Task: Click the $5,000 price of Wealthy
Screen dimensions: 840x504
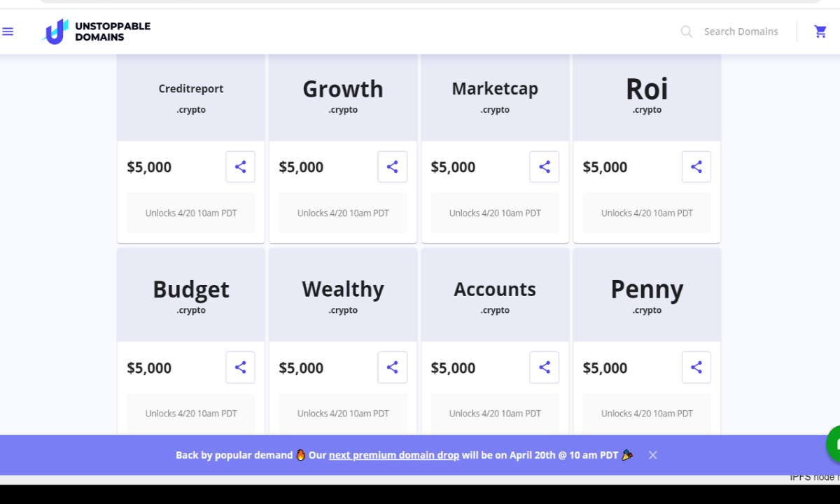Action: (301, 368)
